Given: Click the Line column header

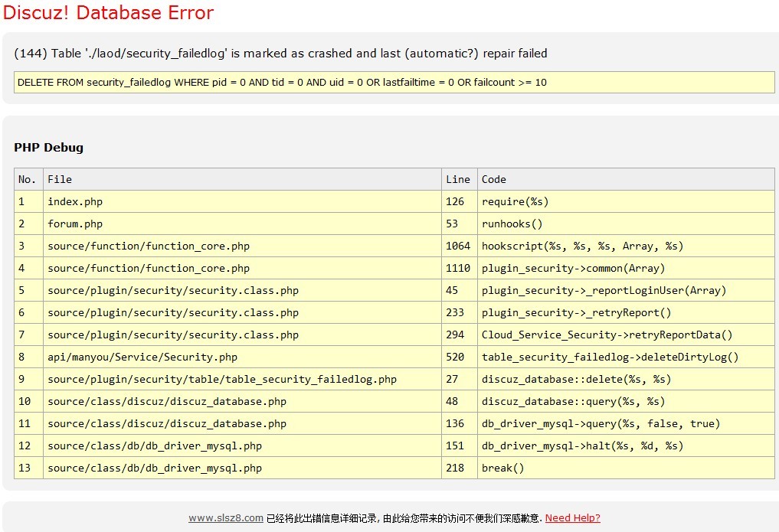Looking at the screenshot, I should (460, 179).
